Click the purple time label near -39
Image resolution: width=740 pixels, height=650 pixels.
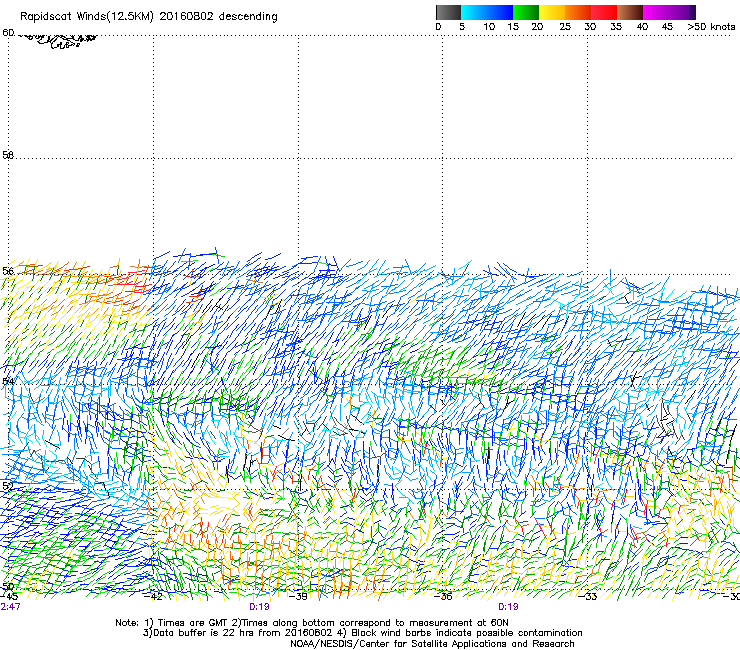(x=259, y=607)
